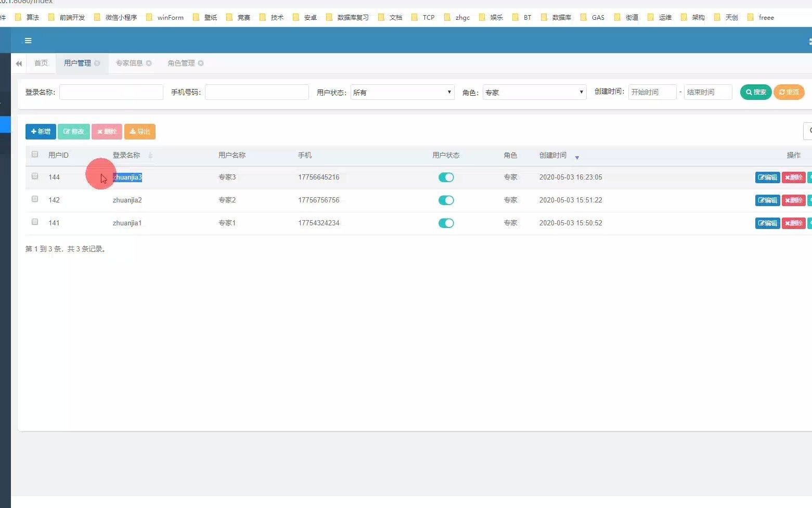The height and width of the screenshot is (508, 812).
Task: Sort by 创建时间 column descending arrow
Action: pos(577,157)
